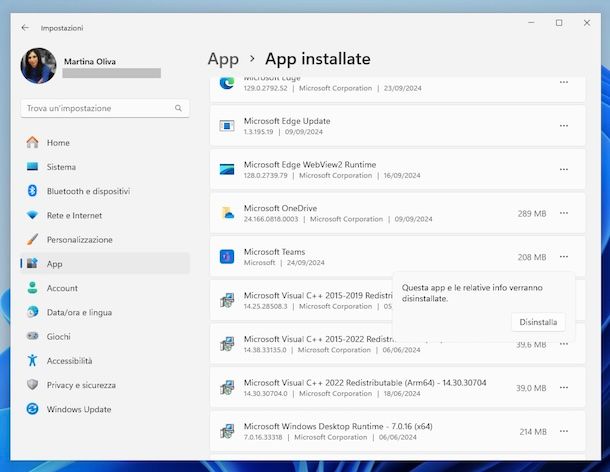Screen dimensions: 610x472
Task: Go to Data/ora e lingua
Action: click(105, 312)
